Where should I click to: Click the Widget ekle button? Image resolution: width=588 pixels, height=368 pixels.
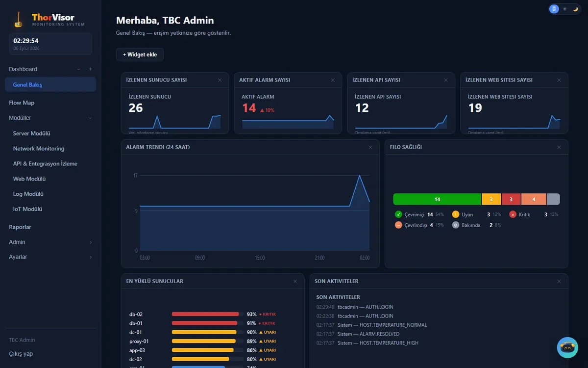click(x=140, y=54)
